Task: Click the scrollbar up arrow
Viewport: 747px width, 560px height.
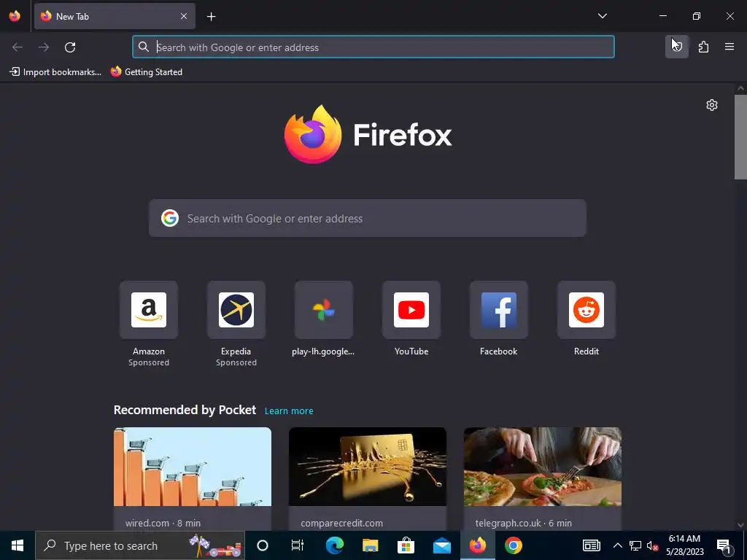Action: pos(740,88)
